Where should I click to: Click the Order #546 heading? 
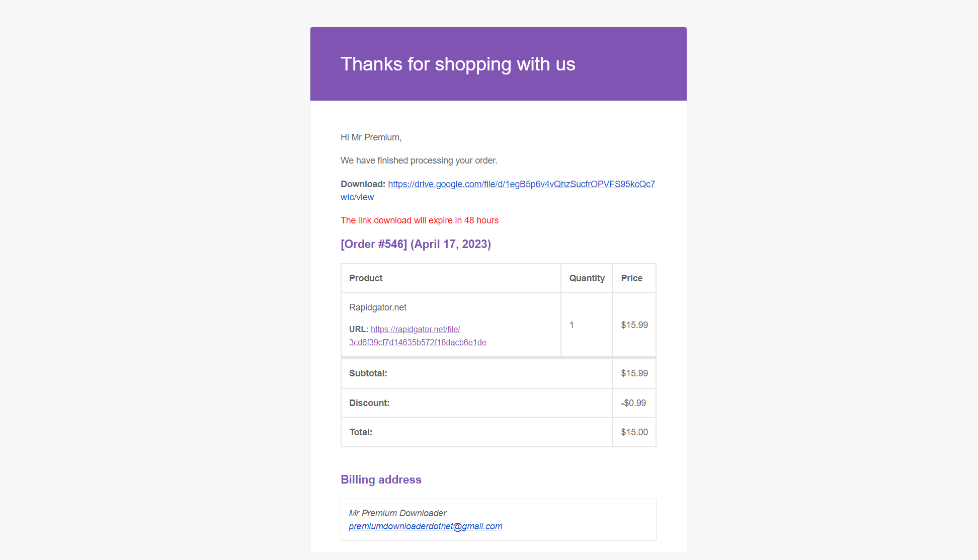tap(416, 244)
